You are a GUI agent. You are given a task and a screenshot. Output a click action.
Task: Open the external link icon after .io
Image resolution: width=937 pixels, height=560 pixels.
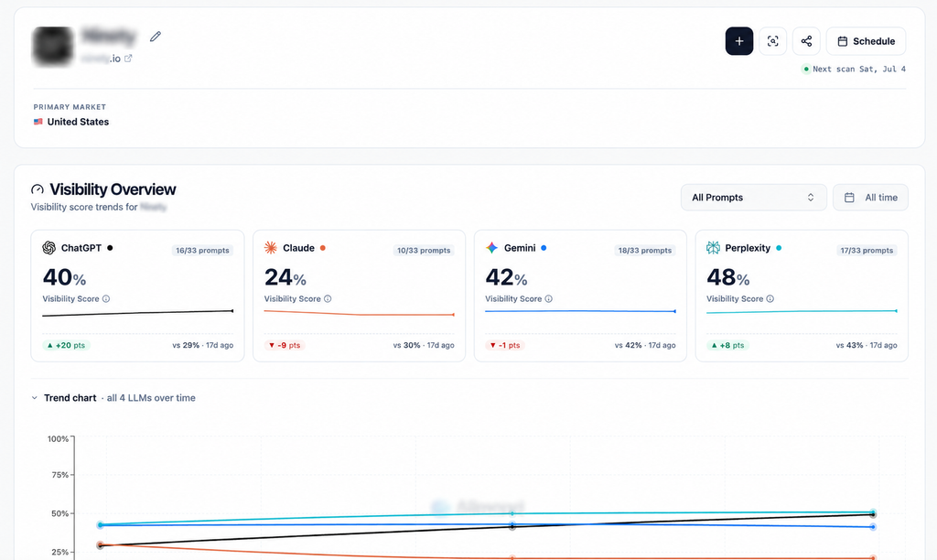(x=128, y=58)
